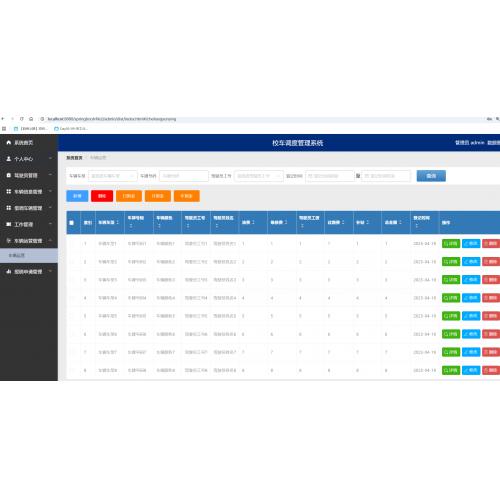The width and height of the screenshot is (500, 500).
Task: Click the red delete button in row 3
Action: pyautogui.click(x=491, y=280)
